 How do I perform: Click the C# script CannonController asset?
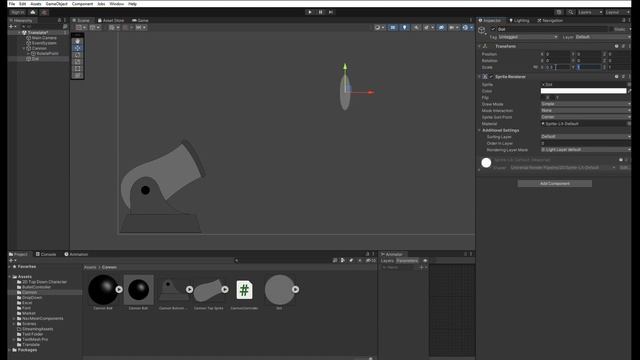click(x=244, y=290)
